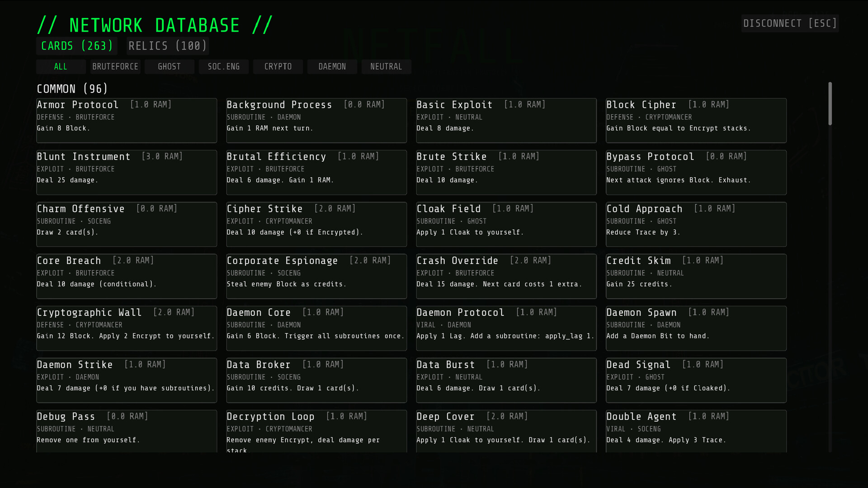Select the Blunt Instrument card
Image resolution: width=868 pixels, height=488 pixels.
(127, 173)
